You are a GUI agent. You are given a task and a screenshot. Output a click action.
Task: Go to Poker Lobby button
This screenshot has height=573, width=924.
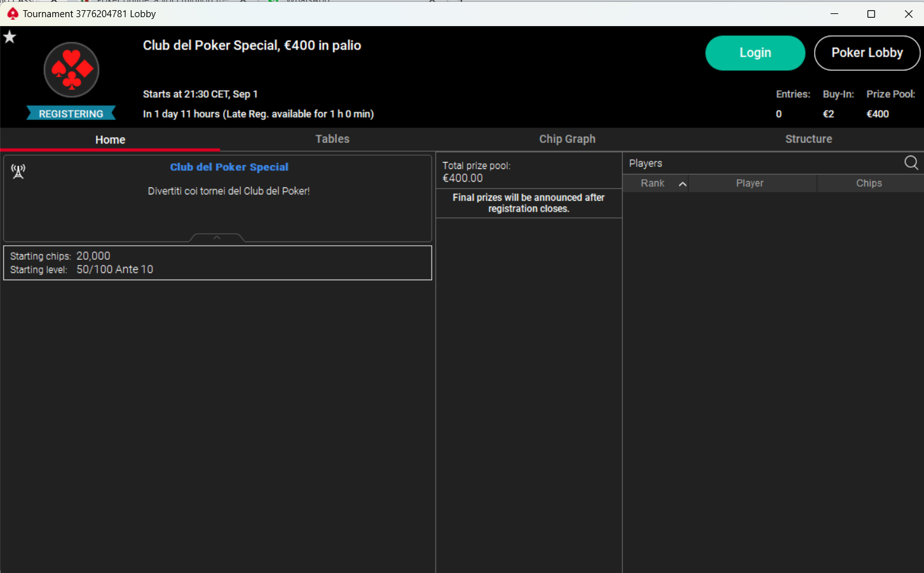point(867,53)
